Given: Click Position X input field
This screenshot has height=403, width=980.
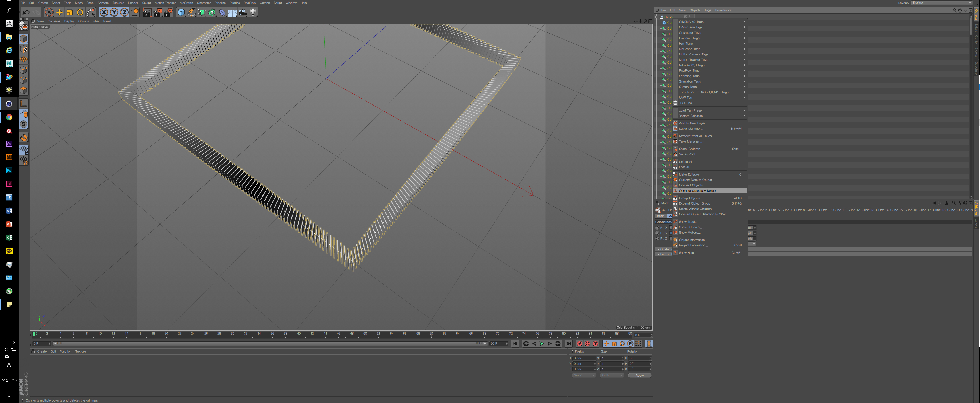Looking at the screenshot, I should [584, 359].
